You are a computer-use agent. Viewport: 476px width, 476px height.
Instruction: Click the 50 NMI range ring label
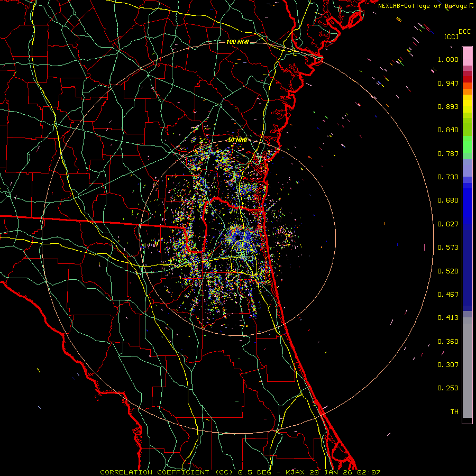tap(237, 140)
